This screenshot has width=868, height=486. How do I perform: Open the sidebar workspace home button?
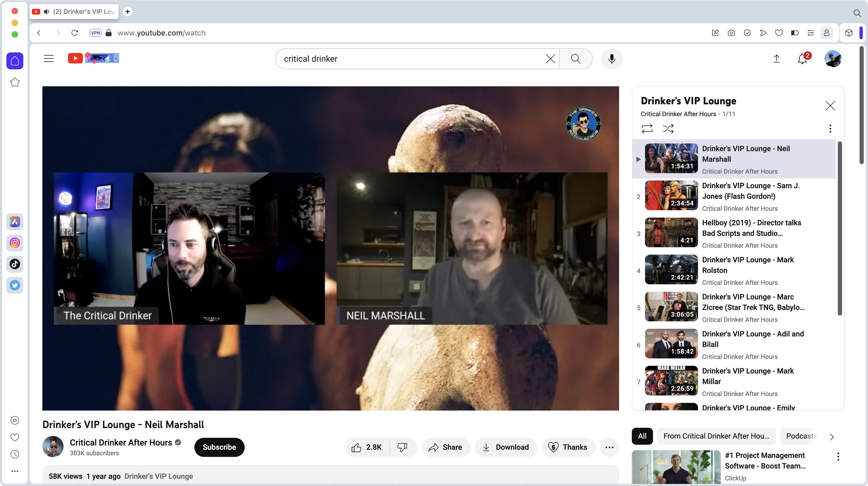click(x=15, y=61)
